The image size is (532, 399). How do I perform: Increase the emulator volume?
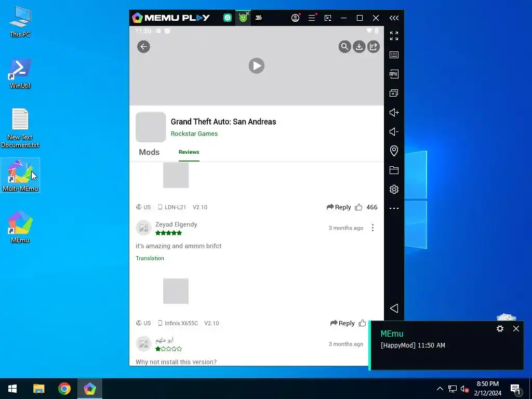coord(394,112)
